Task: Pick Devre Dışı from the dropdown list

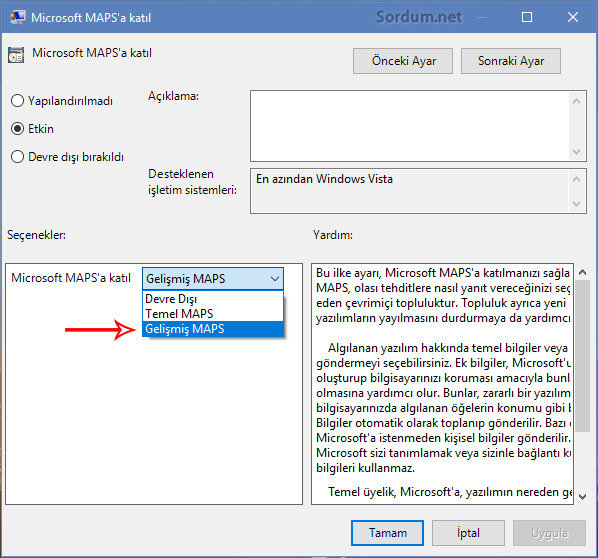Action: [213, 299]
